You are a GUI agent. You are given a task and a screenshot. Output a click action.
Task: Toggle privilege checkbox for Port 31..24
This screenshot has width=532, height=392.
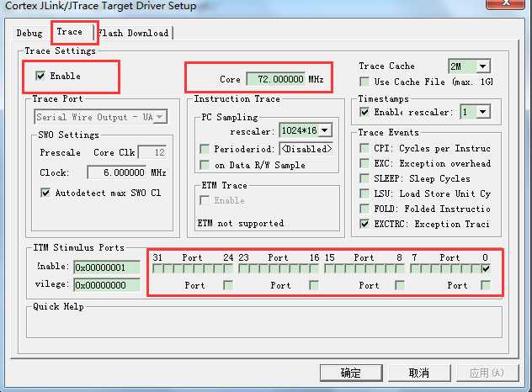click(x=228, y=285)
